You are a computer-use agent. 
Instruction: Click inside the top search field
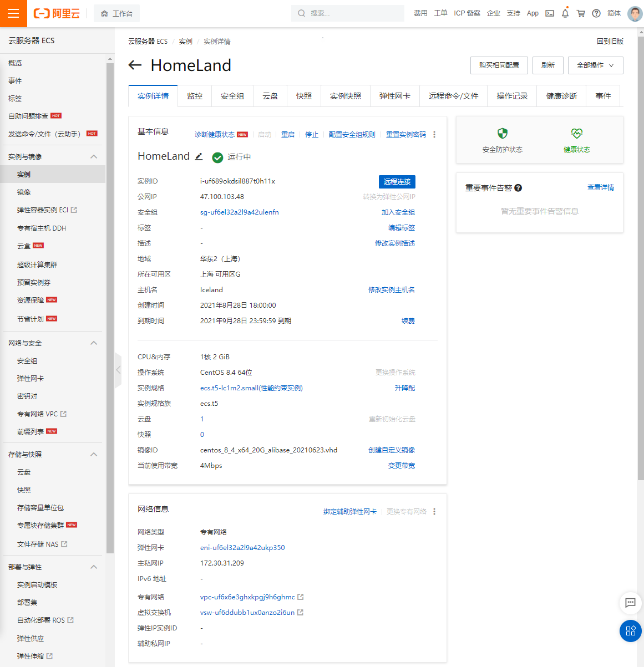tap(347, 13)
